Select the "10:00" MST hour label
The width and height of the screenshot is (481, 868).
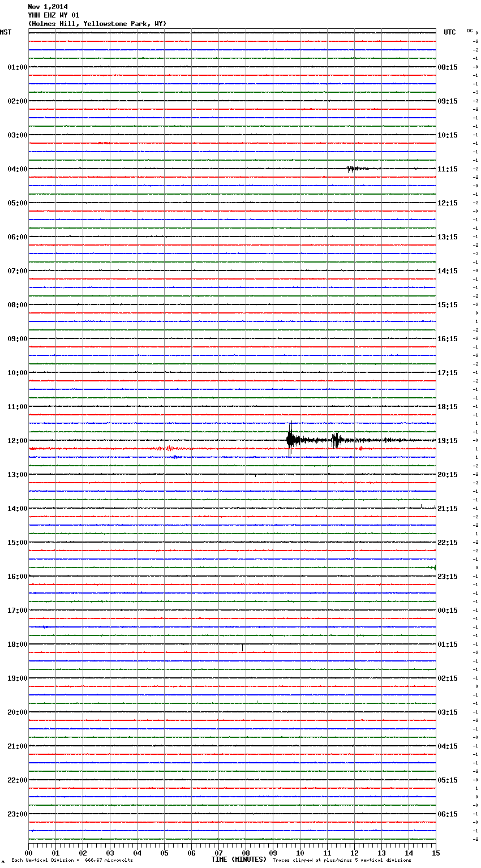click(18, 373)
